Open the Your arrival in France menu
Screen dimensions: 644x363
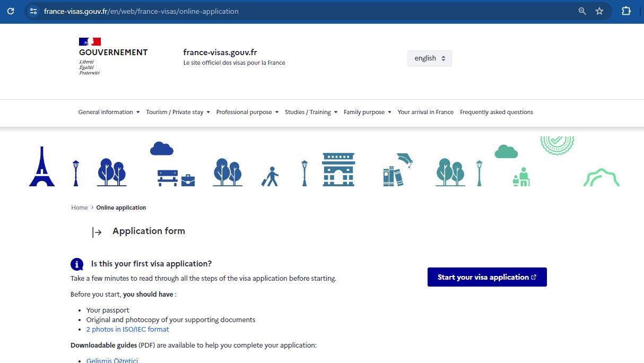click(425, 112)
